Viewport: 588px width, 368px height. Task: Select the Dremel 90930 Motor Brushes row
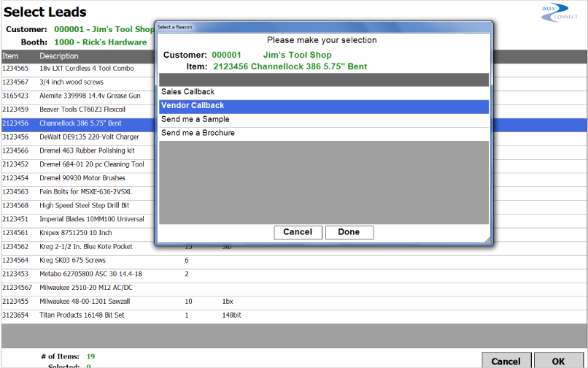pyautogui.click(x=78, y=178)
